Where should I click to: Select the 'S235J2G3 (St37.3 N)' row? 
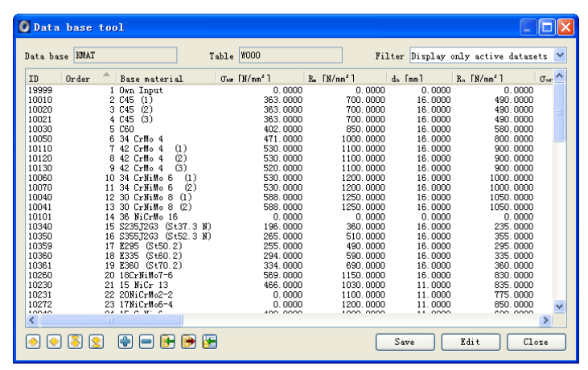290,227
